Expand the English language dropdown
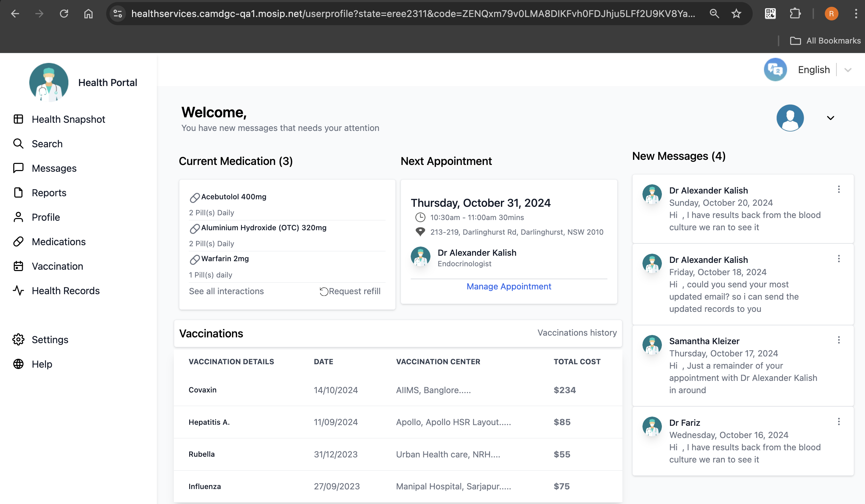The height and width of the screenshot is (504, 865). click(x=848, y=70)
